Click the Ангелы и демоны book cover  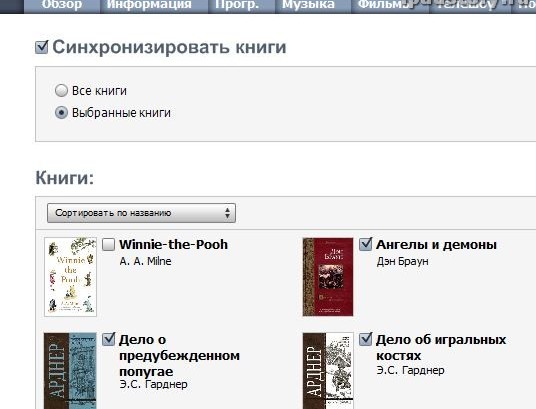tap(328, 277)
